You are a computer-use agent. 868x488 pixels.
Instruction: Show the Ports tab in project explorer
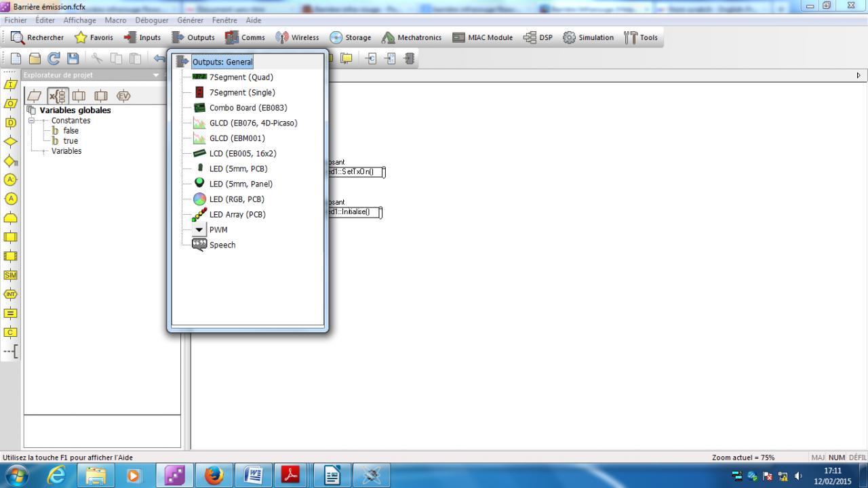[x=35, y=96]
